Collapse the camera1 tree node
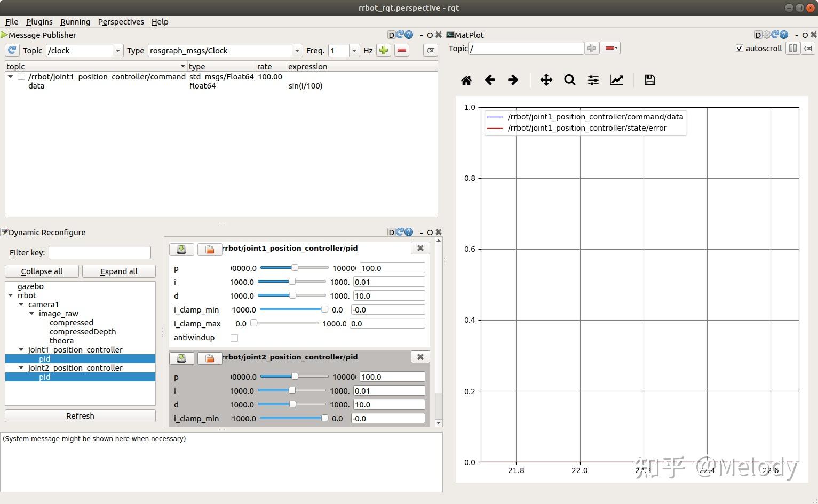This screenshot has width=818, height=504. coord(21,305)
